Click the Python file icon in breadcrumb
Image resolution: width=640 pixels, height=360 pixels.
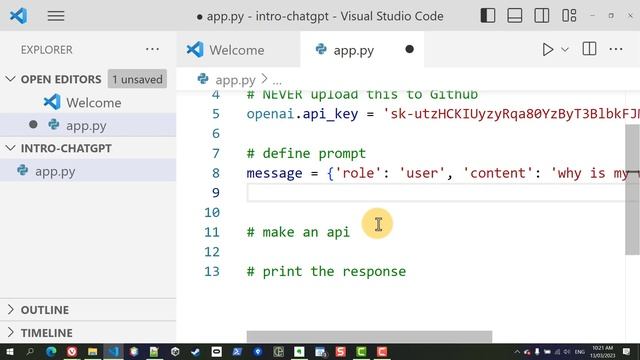click(203, 79)
